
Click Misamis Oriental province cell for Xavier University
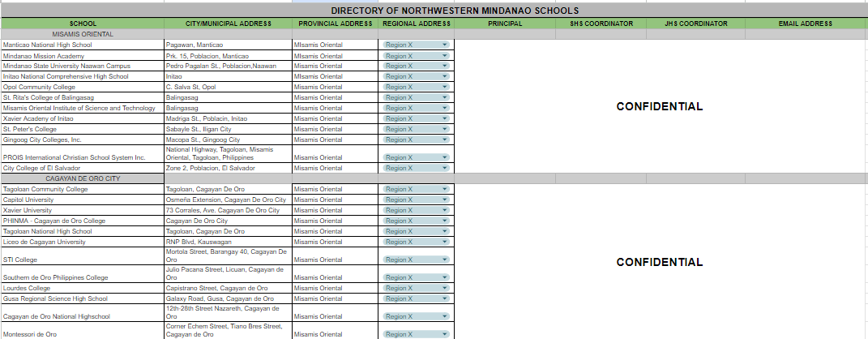tap(335, 210)
